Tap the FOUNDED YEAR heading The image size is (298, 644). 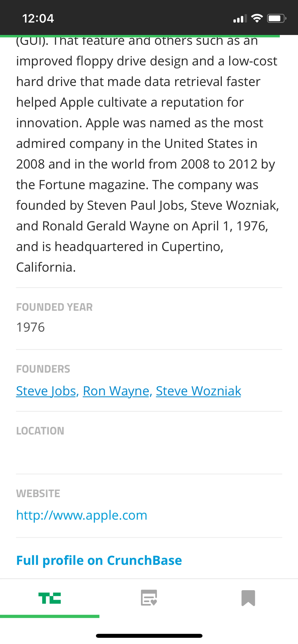click(x=54, y=307)
